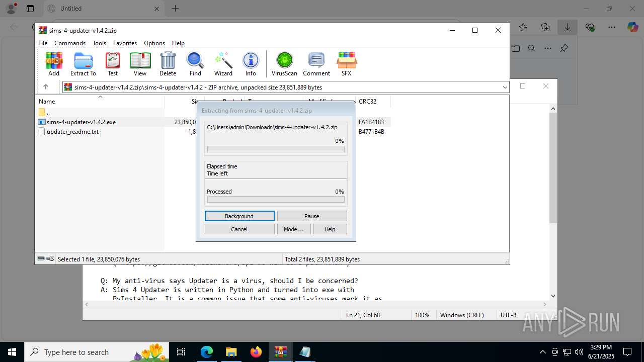Open the Commands menu
The height and width of the screenshot is (362, 644).
(70, 43)
